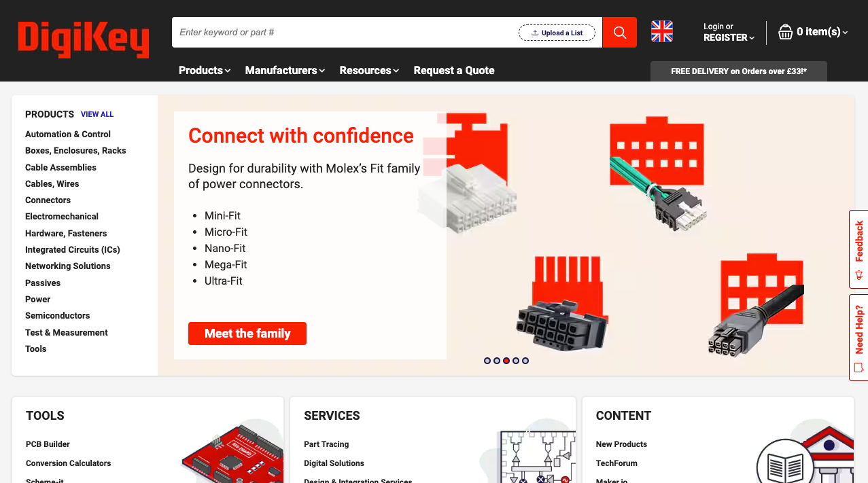Open Networking Solutions category
The height and width of the screenshot is (483, 868).
68,266
